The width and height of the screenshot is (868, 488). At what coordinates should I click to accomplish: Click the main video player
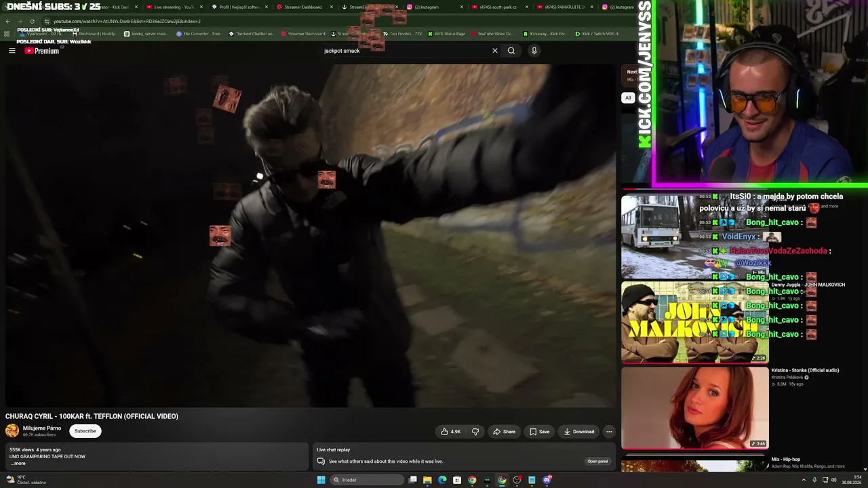click(311, 236)
